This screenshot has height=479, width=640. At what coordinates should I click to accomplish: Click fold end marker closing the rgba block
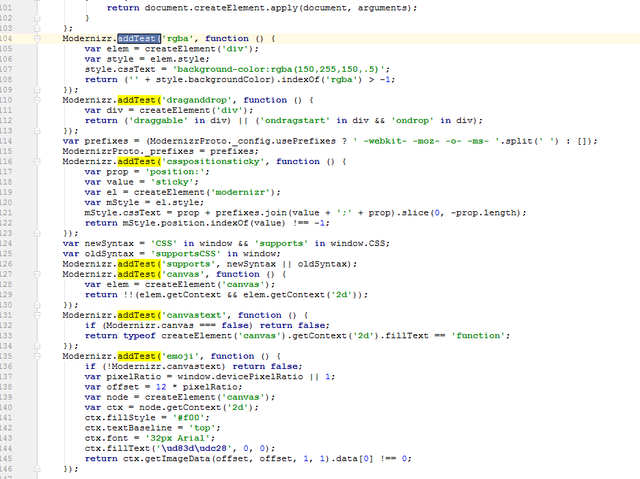pyautogui.click(x=37, y=89)
